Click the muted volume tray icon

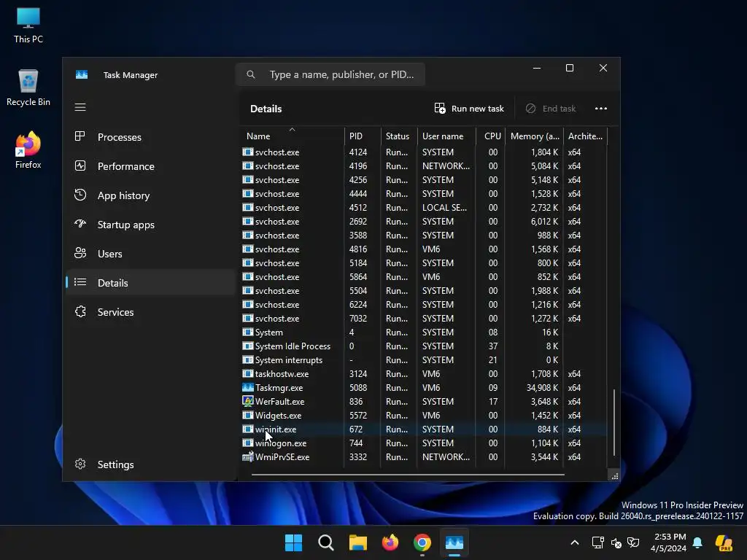pos(616,542)
